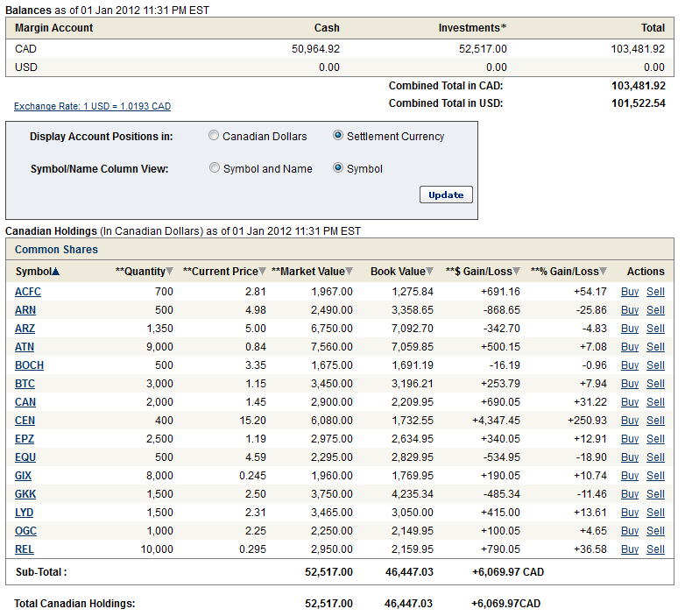685x616 pixels.
Task: Open the exchange rate link
Action: click(92, 106)
